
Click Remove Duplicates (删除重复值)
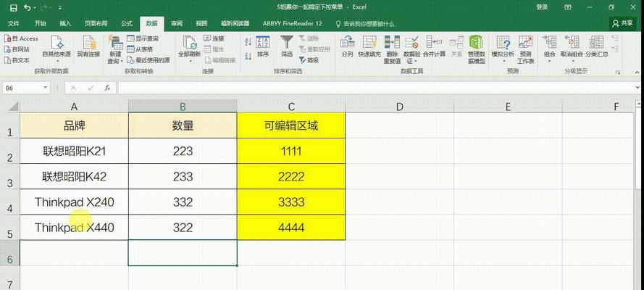(x=392, y=49)
